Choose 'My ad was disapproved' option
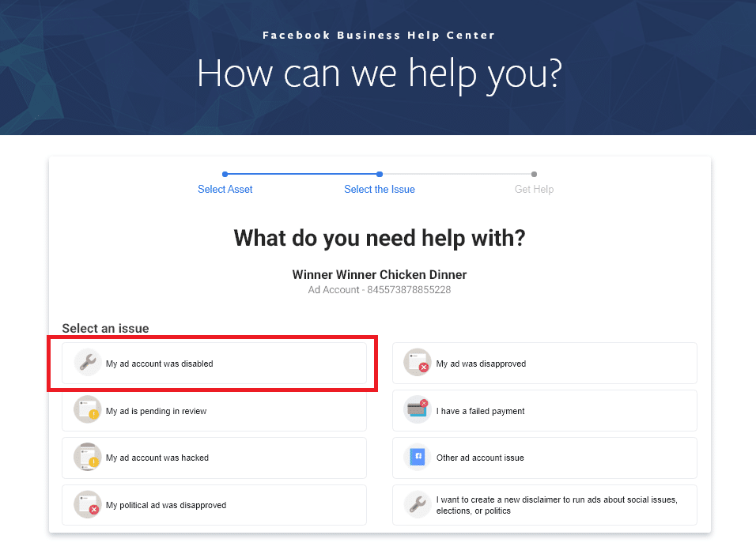Image resolution: width=756 pixels, height=554 pixels. [544, 364]
